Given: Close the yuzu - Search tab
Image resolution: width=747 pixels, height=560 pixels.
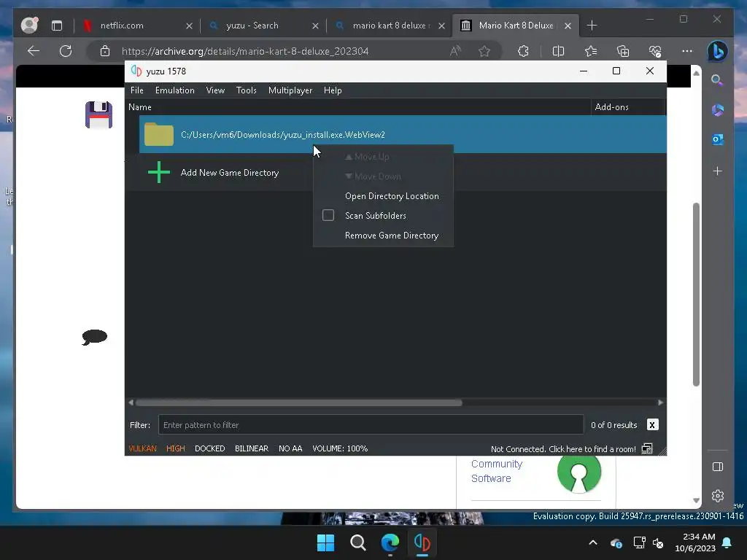Looking at the screenshot, I should (x=315, y=26).
